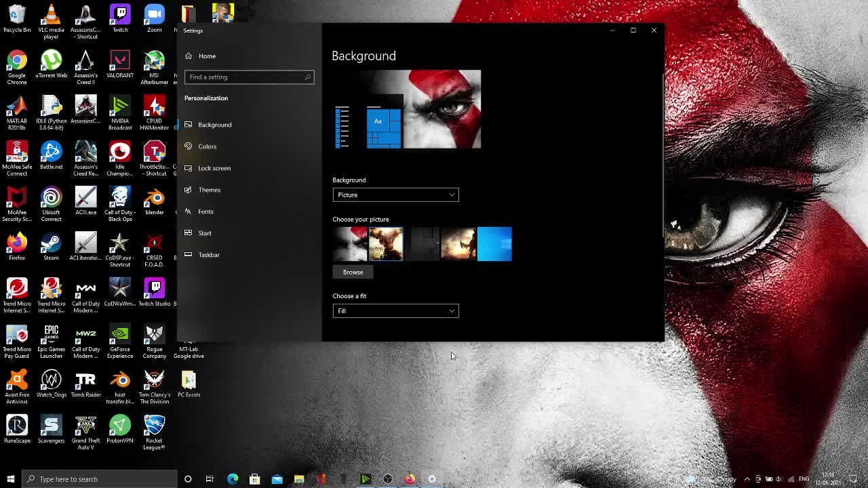
Task: Select McAfee Safe Connect desktop icon
Action: [17, 159]
